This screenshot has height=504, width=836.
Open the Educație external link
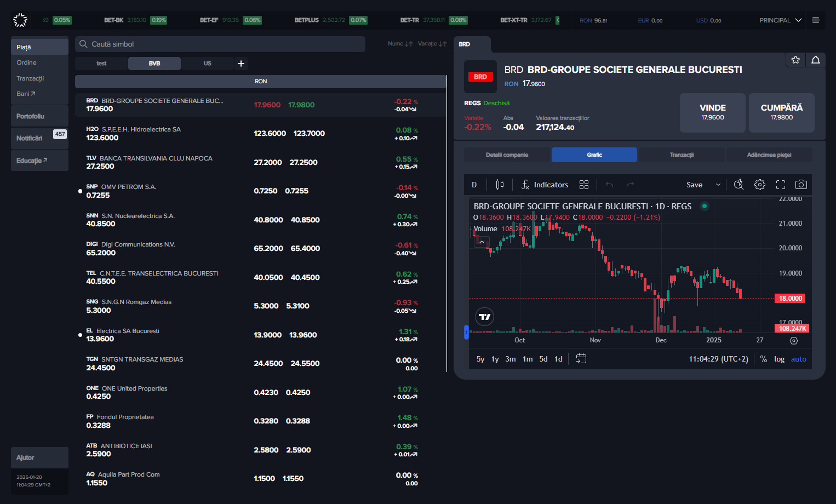coord(39,161)
